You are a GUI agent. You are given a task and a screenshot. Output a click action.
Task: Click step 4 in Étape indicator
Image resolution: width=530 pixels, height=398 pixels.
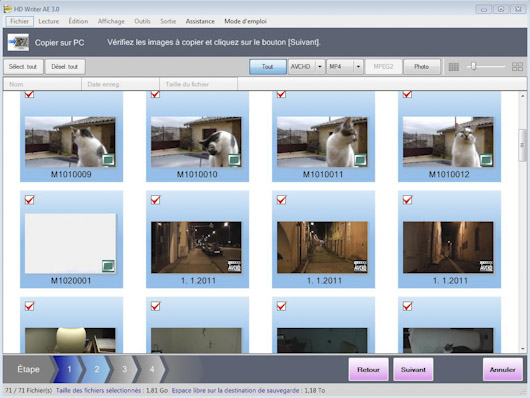point(152,369)
